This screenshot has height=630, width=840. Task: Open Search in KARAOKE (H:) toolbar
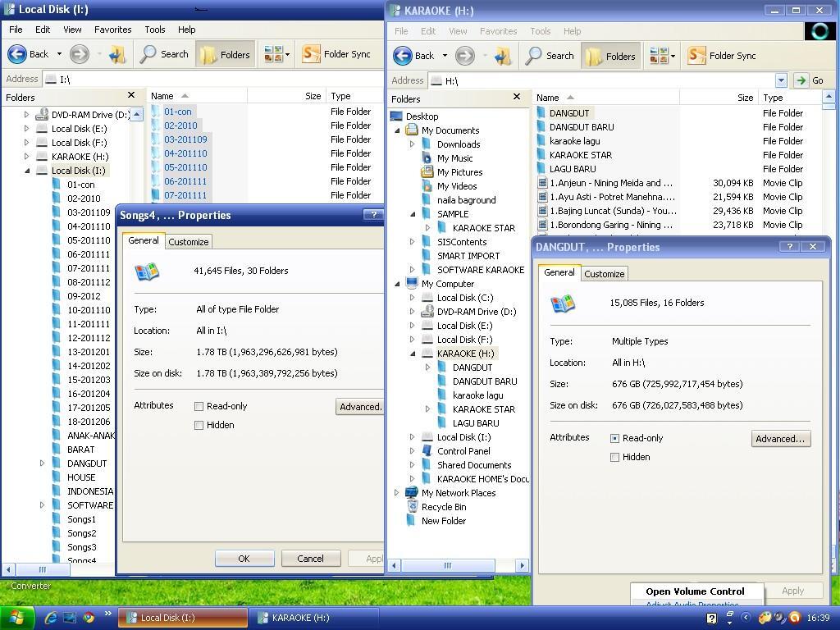click(549, 56)
